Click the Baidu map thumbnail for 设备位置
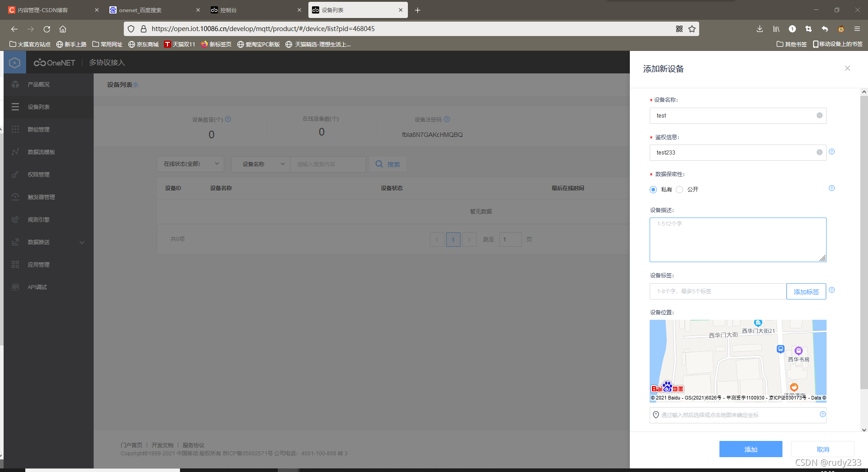This screenshot has height=472, width=868. point(738,360)
